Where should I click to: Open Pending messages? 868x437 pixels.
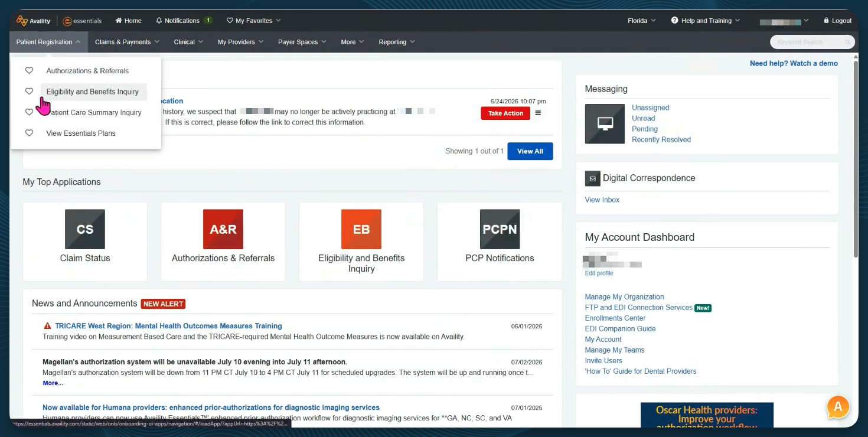[645, 129]
